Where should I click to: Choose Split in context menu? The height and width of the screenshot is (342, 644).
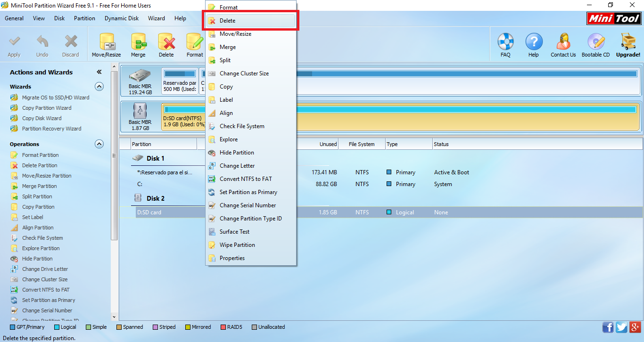pyautogui.click(x=251, y=60)
